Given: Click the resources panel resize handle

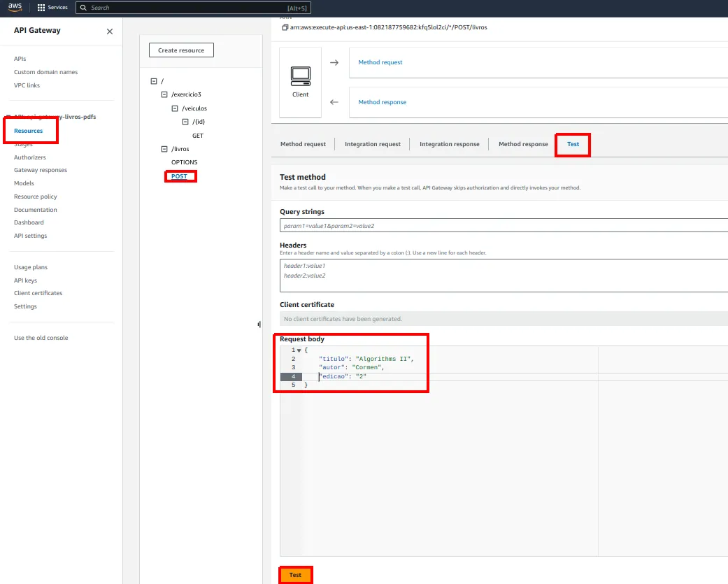Looking at the screenshot, I should [259, 324].
